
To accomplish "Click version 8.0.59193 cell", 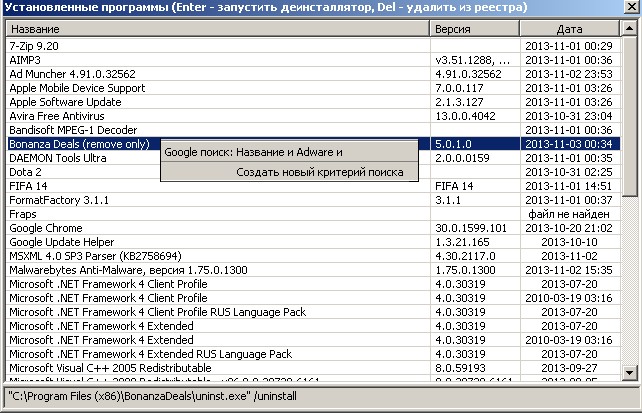I will [475, 368].
